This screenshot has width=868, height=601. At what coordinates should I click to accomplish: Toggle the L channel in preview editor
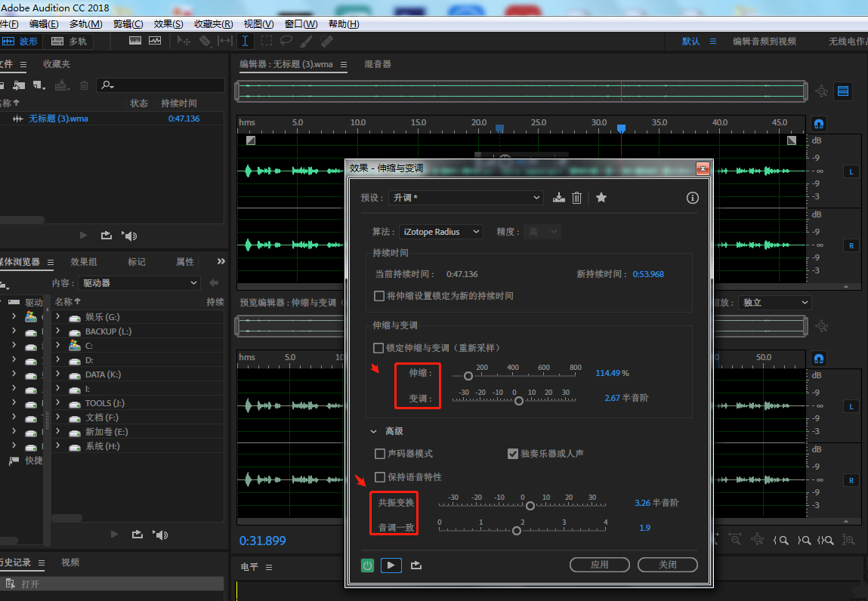pyautogui.click(x=851, y=407)
